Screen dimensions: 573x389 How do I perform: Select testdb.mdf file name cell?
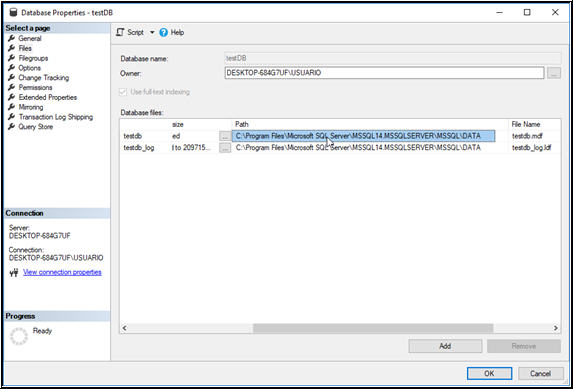pyautogui.click(x=527, y=136)
